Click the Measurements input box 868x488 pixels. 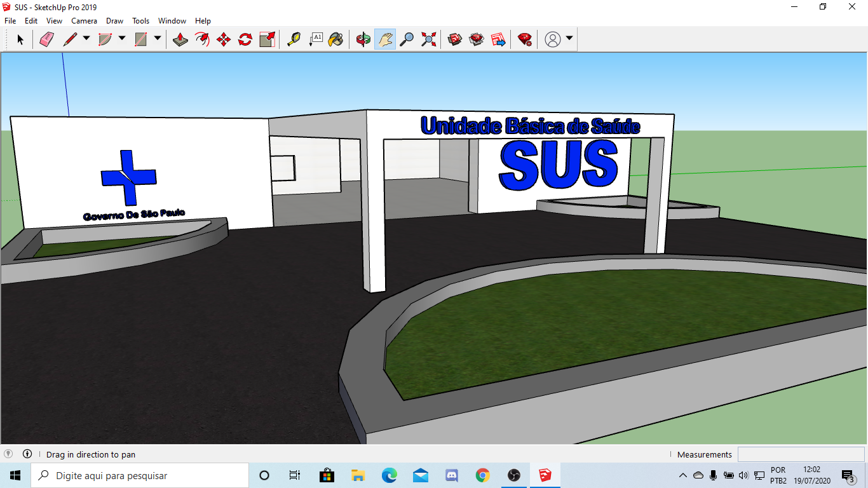pos(801,454)
